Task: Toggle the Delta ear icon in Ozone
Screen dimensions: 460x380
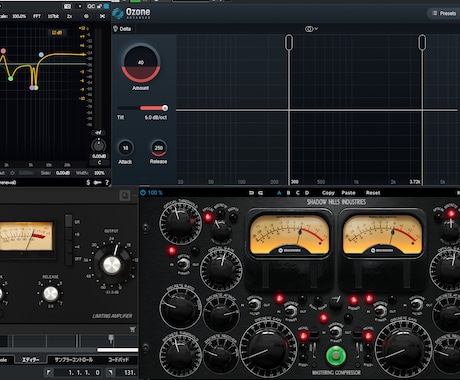Action: pyautogui.click(x=116, y=29)
